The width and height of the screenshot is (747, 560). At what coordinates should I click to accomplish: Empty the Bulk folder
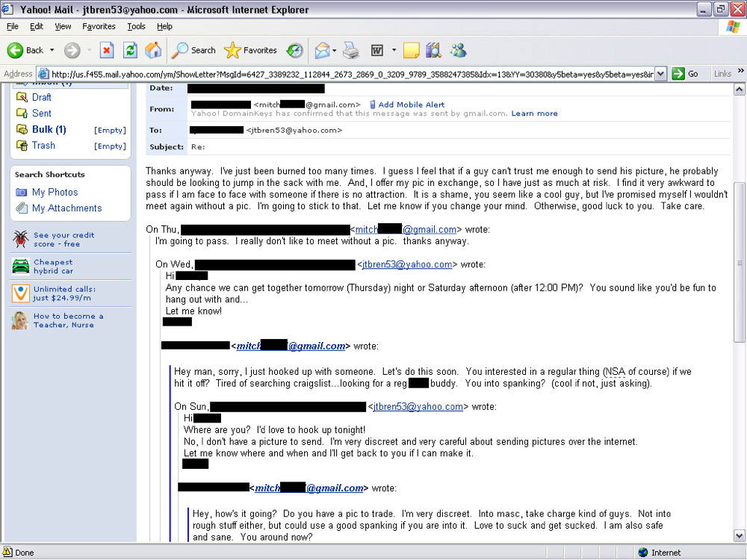tap(110, 130)
